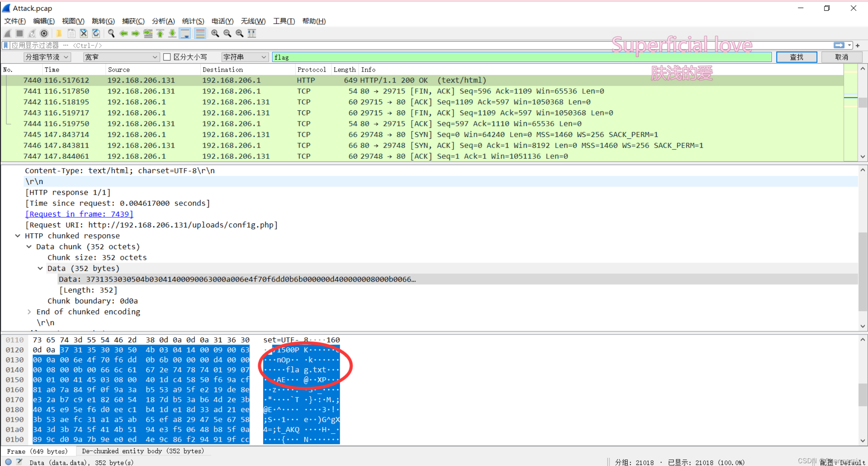Click the restart capture icon

pyautogui.click(x=32, y=34)
